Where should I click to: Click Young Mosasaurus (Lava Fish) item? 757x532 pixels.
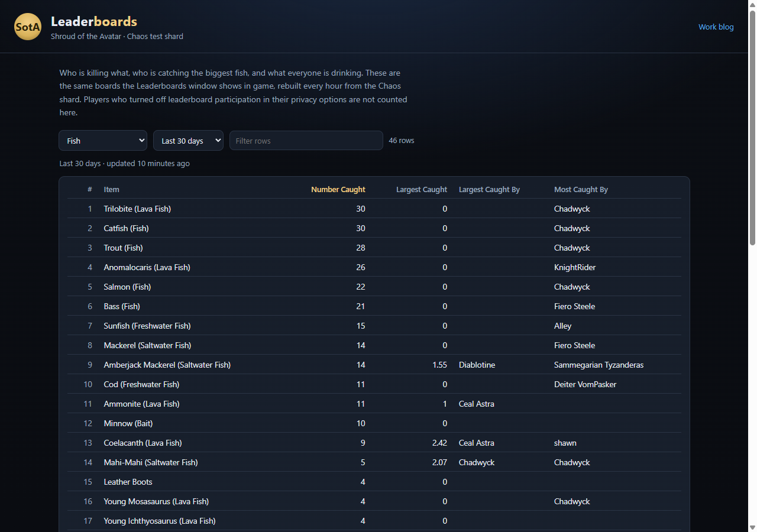coord(156,501)
